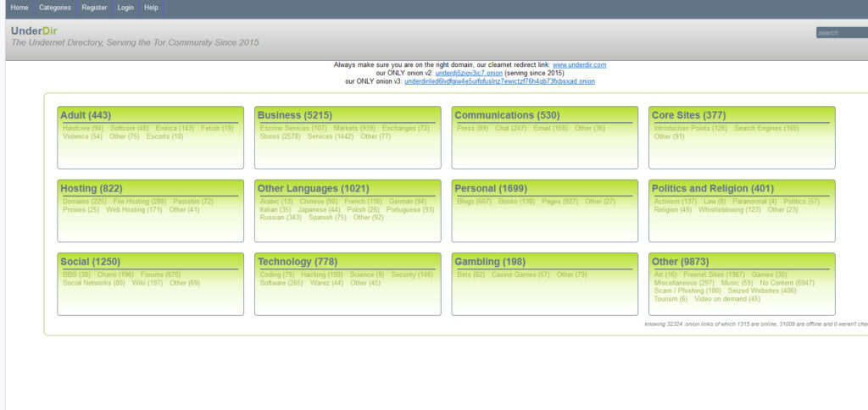Viewport: 868px width, 410px height.
Task: Select Press (89) subcategory
Action: tap(473, 129)
